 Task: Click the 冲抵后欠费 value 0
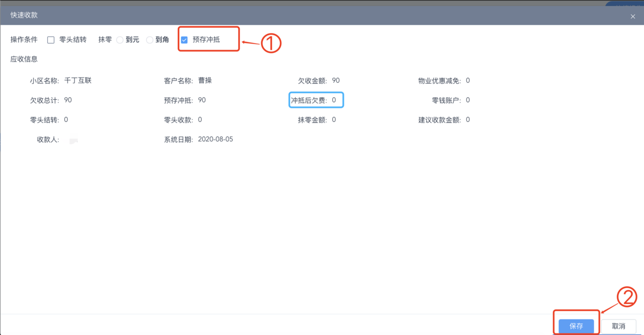334,100
